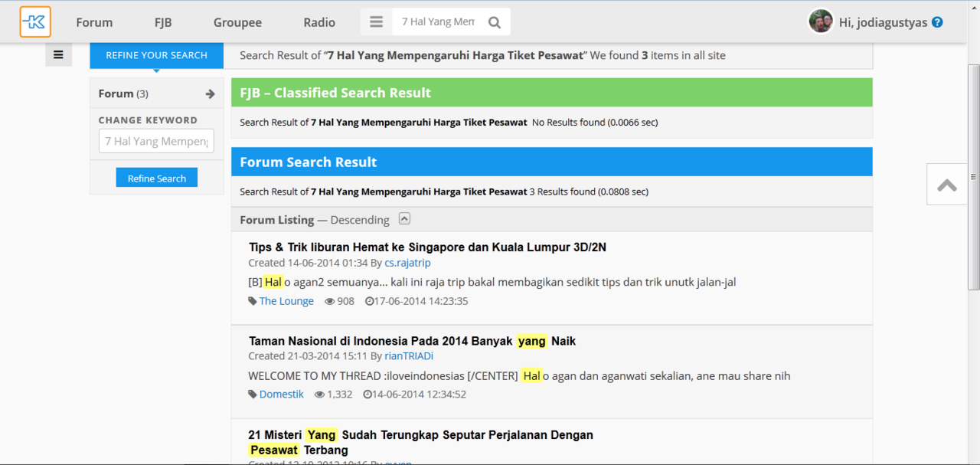Click the magnifier search icon
Screen dimensions: 980x465
[495, 22]
